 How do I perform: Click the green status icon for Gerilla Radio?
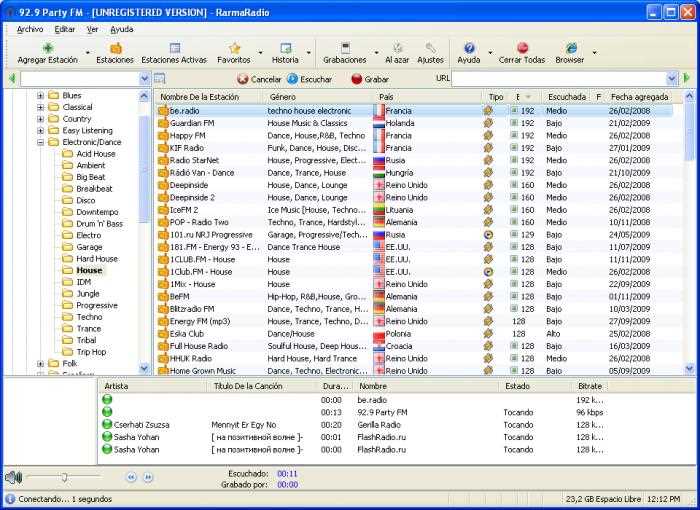coord(107,424)
